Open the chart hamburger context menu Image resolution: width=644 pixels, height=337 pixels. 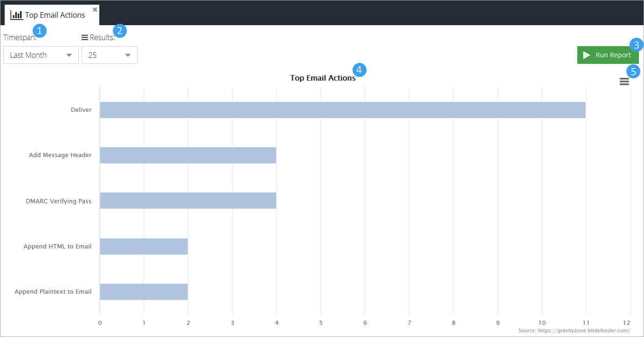point(624,82)
